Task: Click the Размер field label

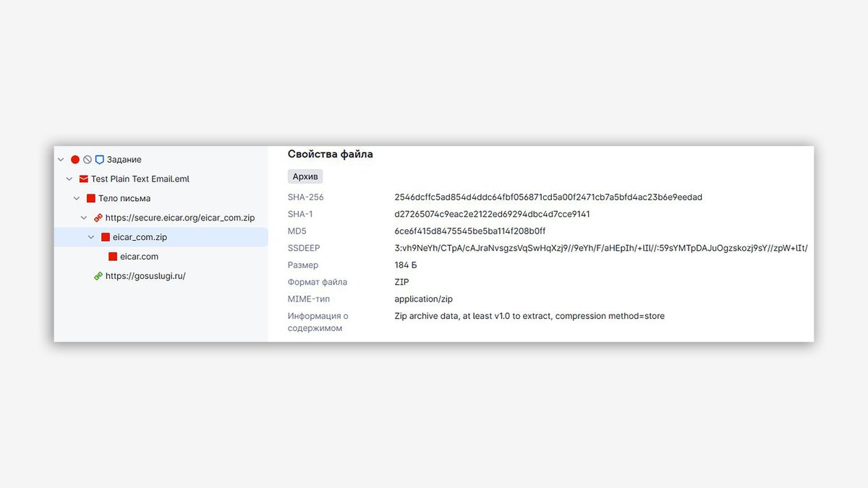Action: point(303,265)
